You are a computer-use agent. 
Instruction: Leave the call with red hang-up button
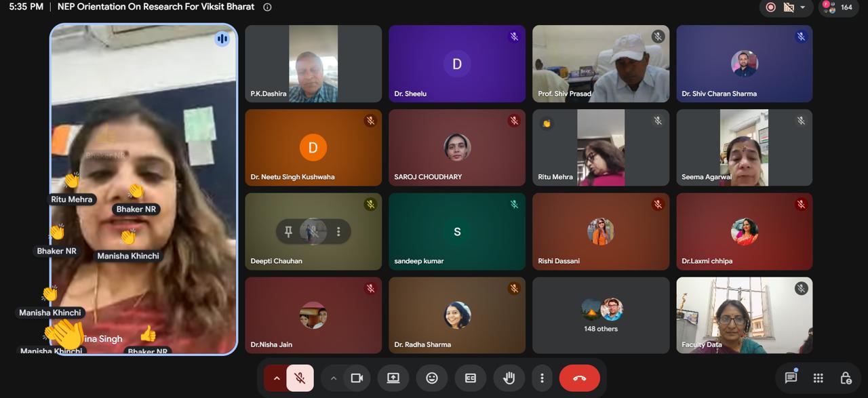pos(580,378)
